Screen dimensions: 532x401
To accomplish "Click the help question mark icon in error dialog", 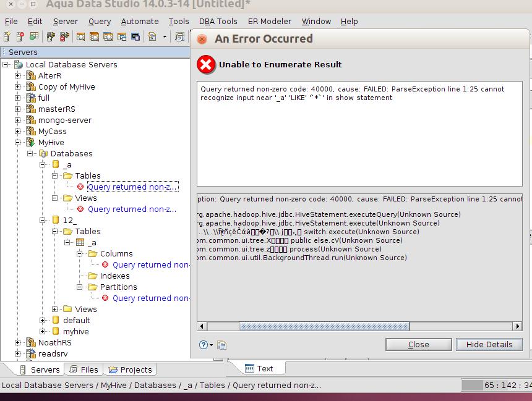I will tap(204, 345).
